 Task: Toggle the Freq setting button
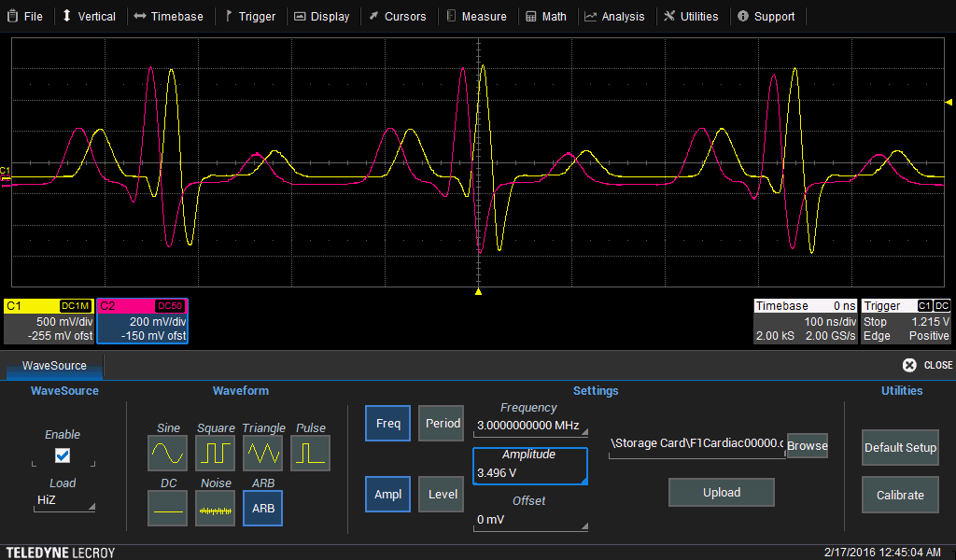[387, 424]
